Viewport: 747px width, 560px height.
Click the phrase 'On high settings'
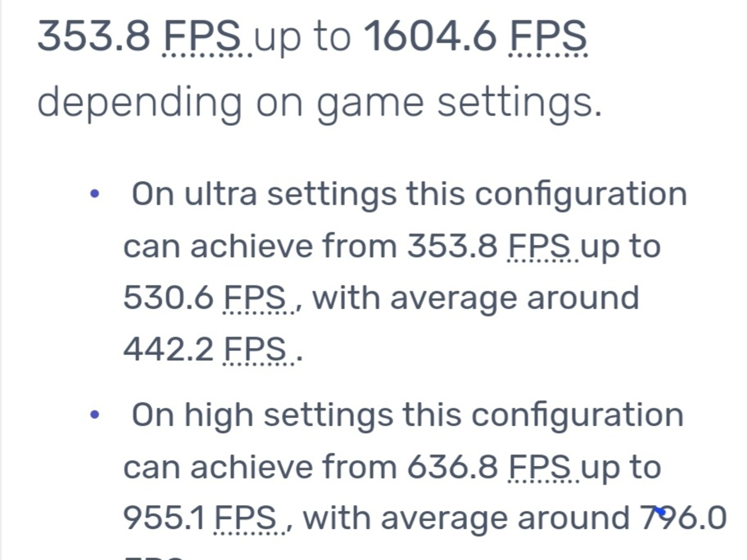pyautogui.click(x=262, y=416)
